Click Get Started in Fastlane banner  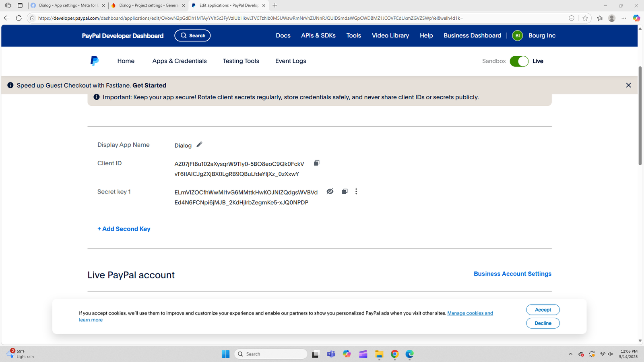click(149, 85)
